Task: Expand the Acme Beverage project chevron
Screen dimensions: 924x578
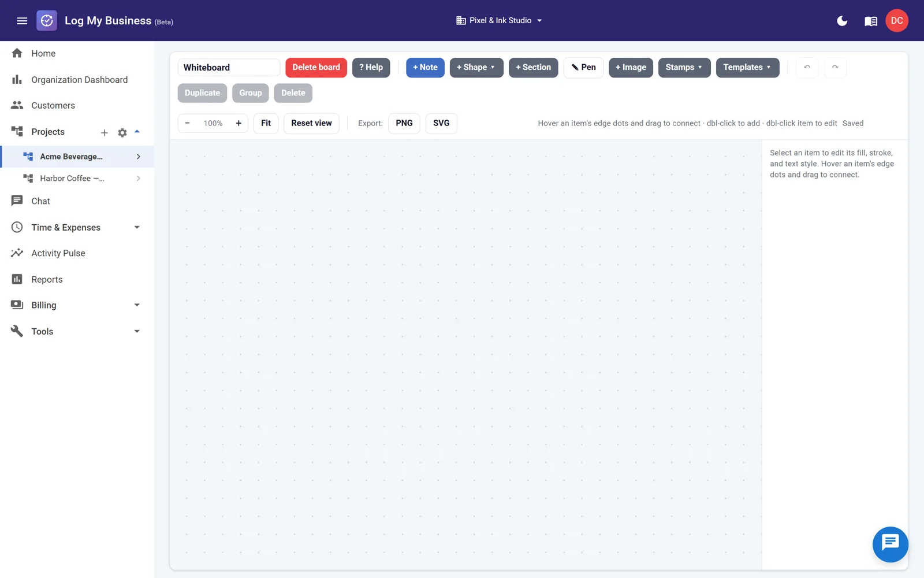Action: tap(138, 157)
